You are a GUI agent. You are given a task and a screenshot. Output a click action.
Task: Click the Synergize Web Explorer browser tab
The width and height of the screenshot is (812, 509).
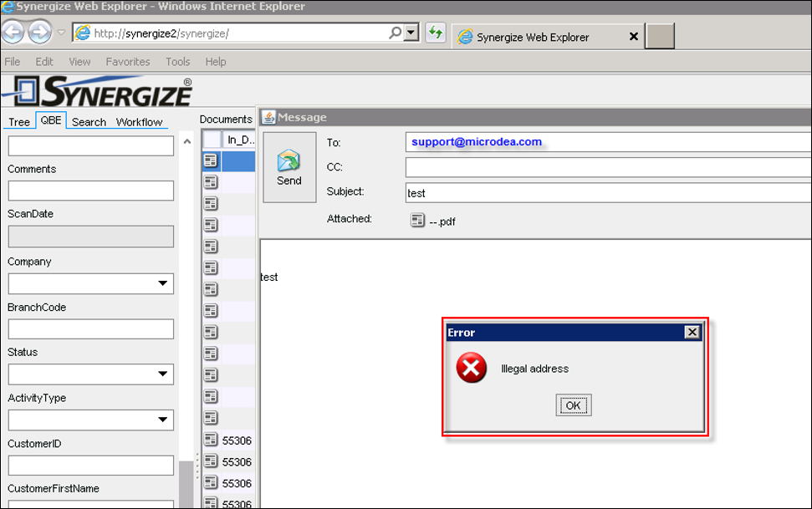[x=548, y=37]
